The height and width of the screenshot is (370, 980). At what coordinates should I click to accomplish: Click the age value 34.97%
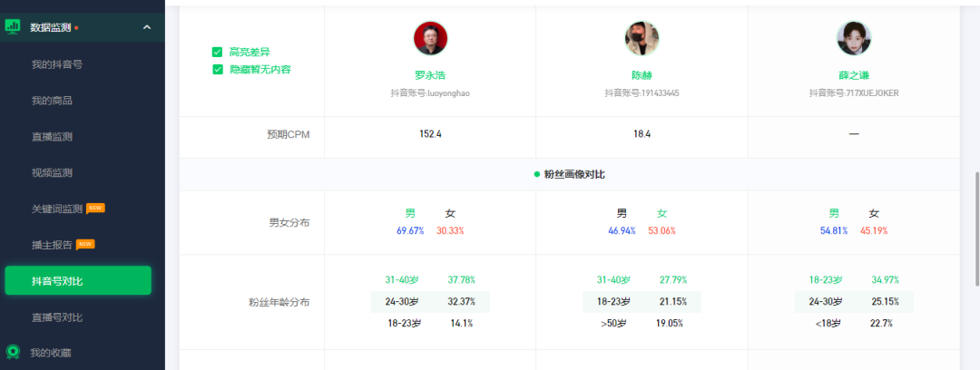[885, 279]
